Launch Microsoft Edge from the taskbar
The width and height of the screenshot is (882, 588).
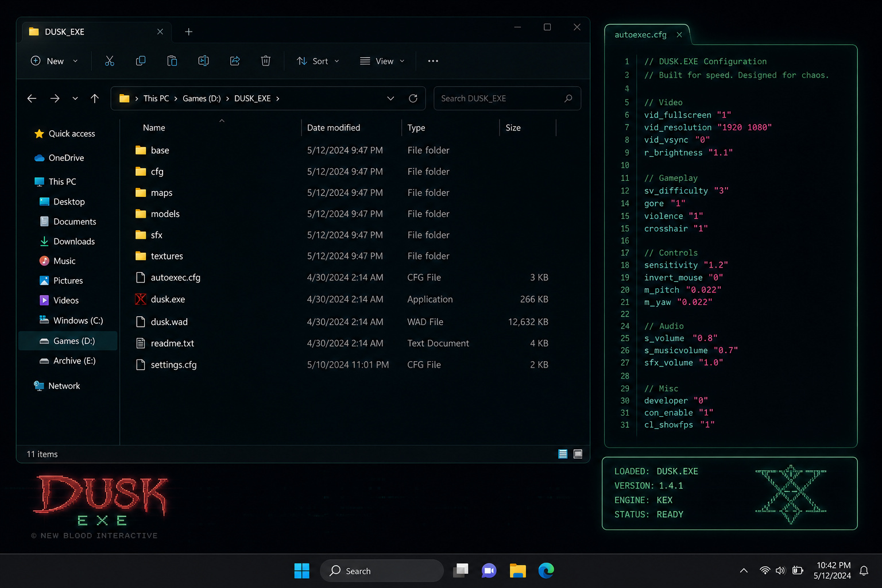click(546, 571)
